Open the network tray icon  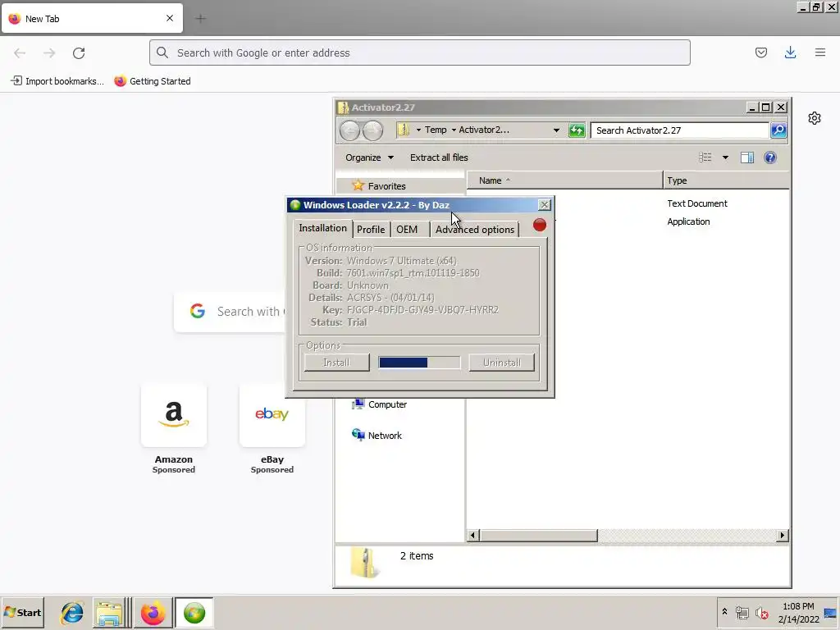(x=742, y=613)
